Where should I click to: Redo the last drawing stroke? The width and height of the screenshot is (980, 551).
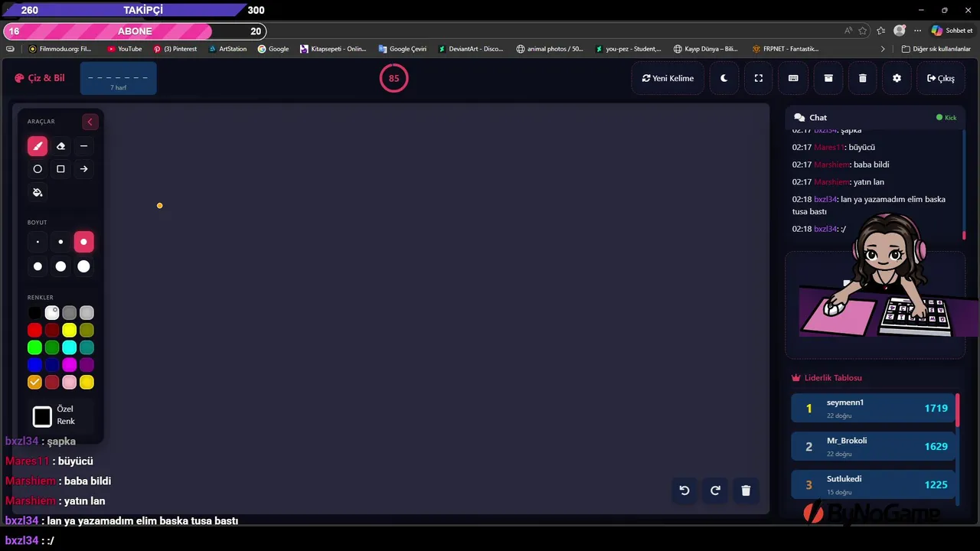click(715, 491)
